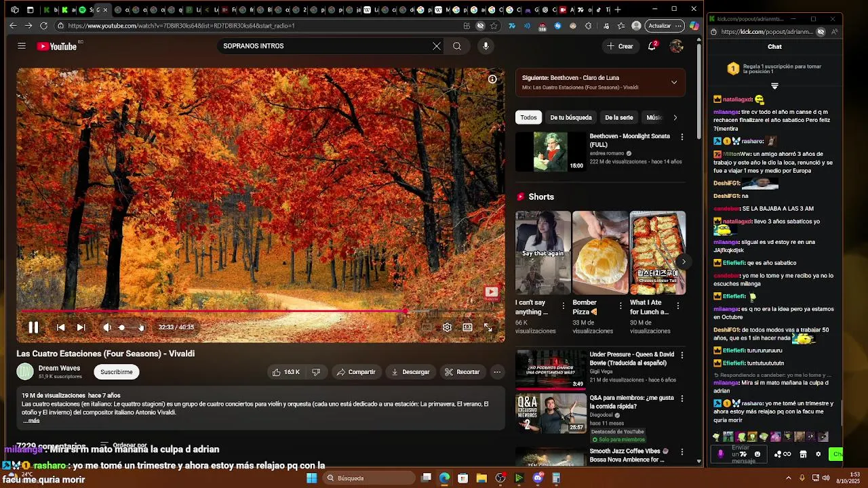
Task: Open the Say that again short
Action: point(543,253)
